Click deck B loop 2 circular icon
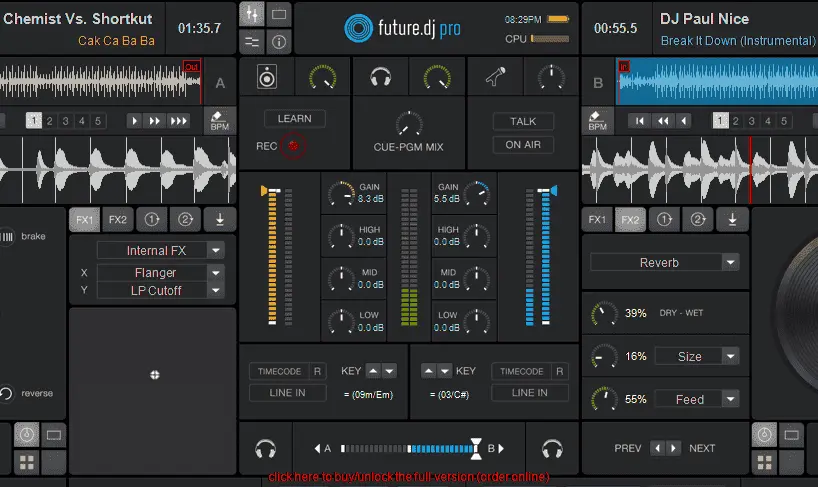The image size is (818, 487). 698,220
